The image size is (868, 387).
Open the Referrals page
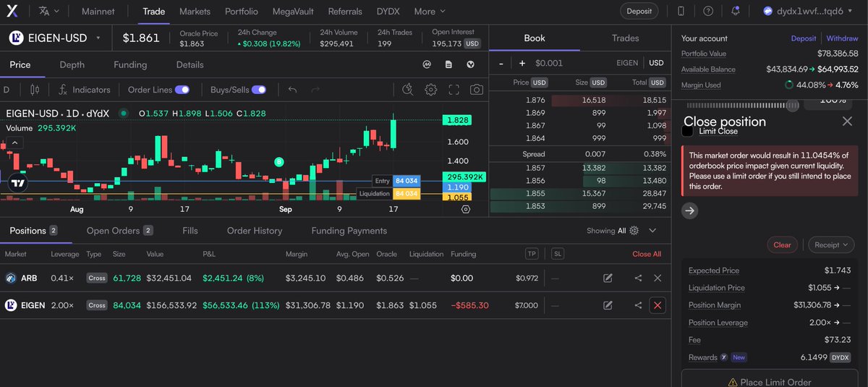[345, 12]
